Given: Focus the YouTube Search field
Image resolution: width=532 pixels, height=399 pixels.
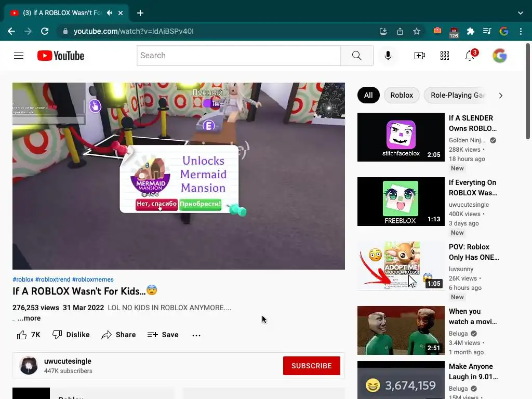Looking at the screenshot, I should click(238, 55).
